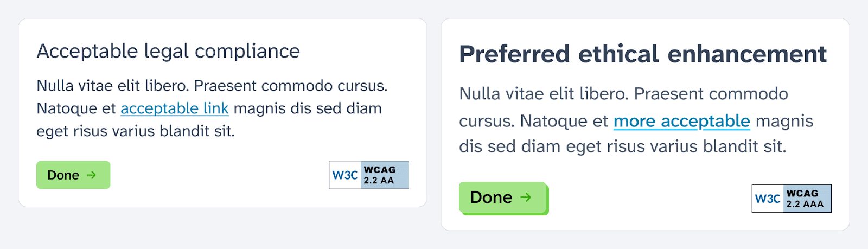Click 'Praesent commodo cursus' text in left card
The image size is (868, 249).
click(290, 86)
